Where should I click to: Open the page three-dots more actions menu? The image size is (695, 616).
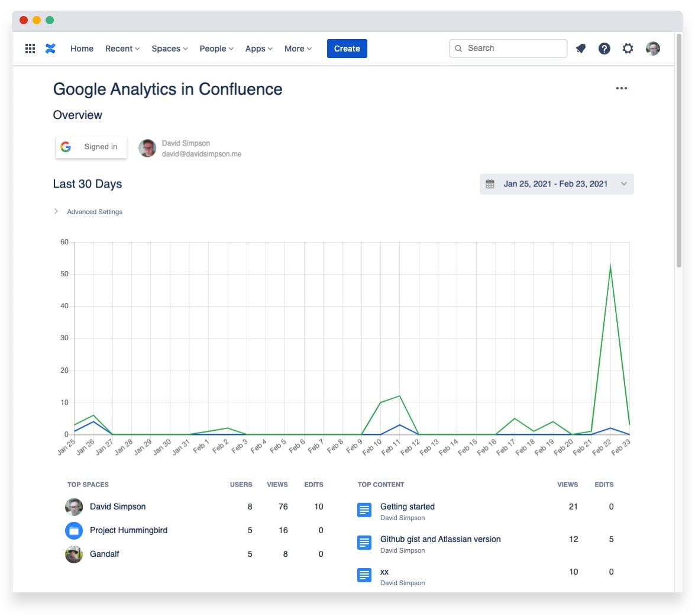[x=622, y=88]
